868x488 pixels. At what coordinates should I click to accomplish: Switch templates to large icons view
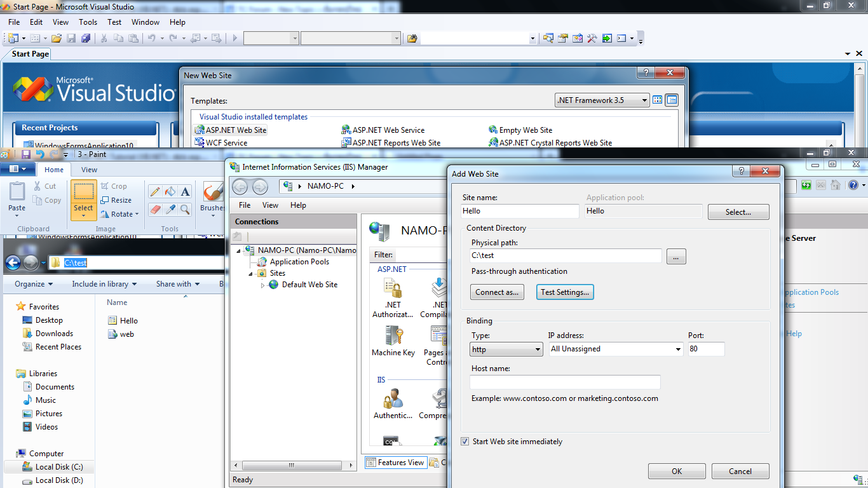click(658, 100)
